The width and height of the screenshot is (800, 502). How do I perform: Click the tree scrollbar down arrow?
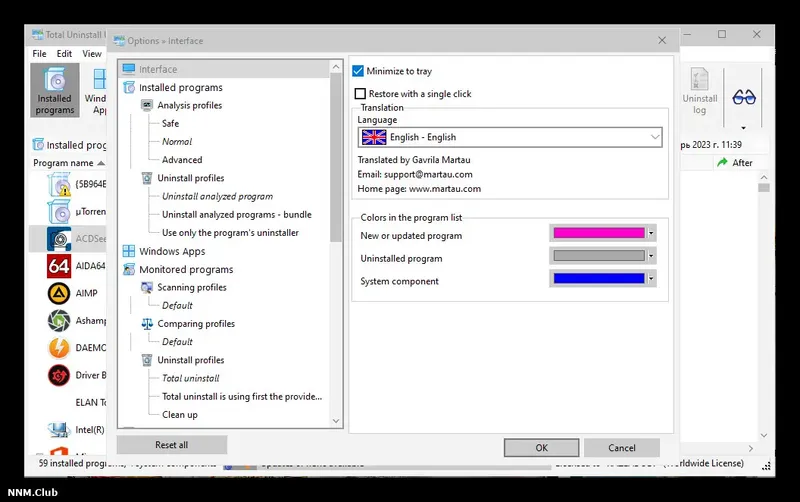click(x=336, y=421)
